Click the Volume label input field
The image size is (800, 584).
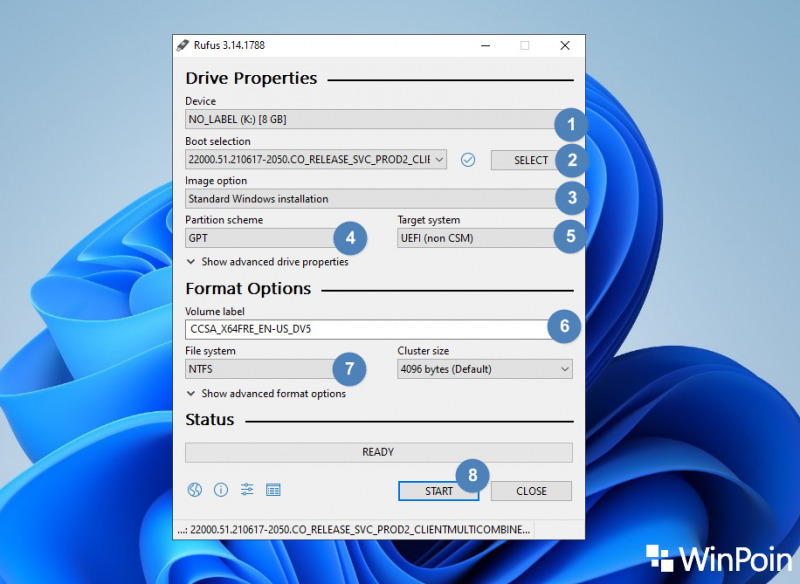[379, 329]
